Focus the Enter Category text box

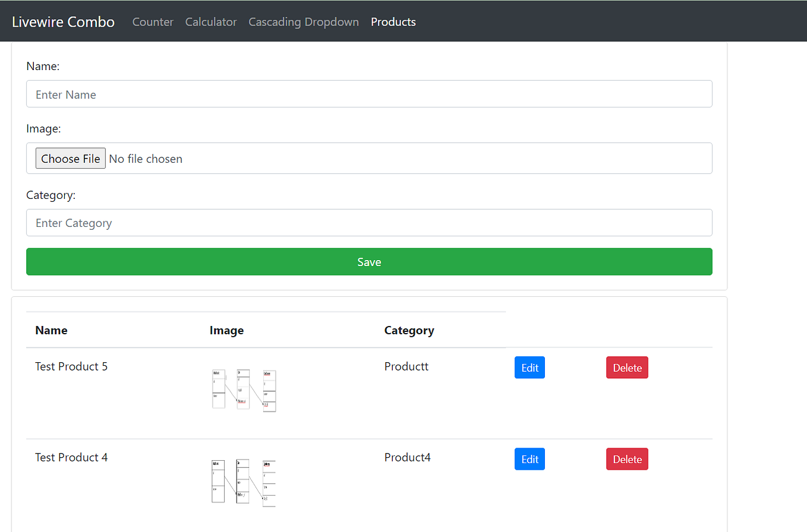pos(369,222)
